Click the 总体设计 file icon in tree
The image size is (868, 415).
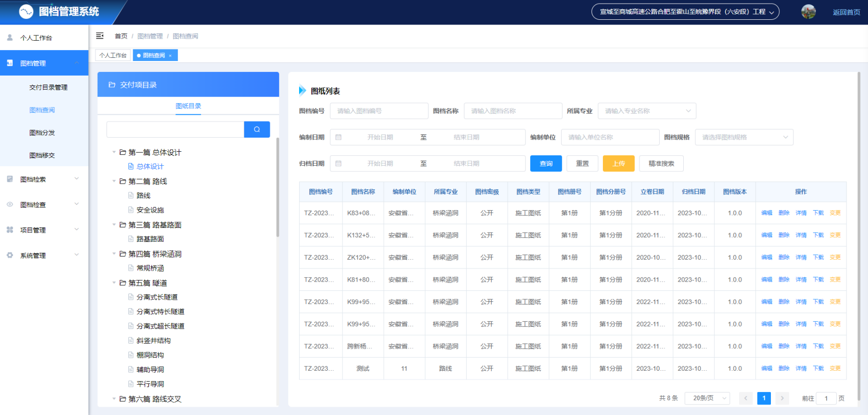(x=131, y=166)
